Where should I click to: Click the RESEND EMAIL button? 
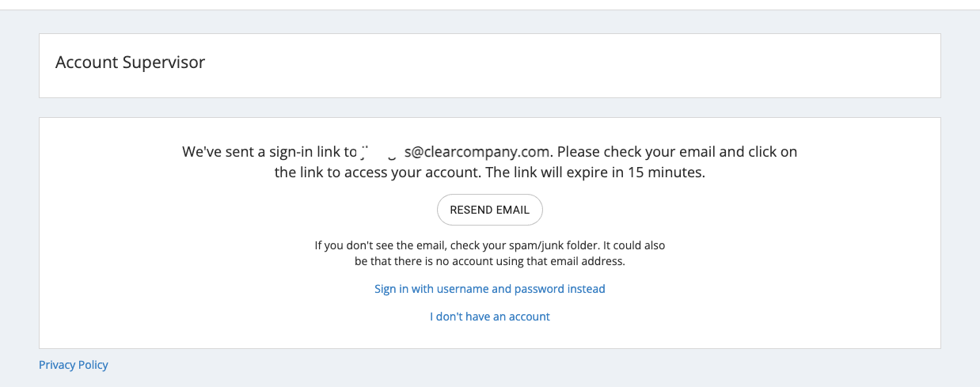pyautogui.click(x=489, y=210)
